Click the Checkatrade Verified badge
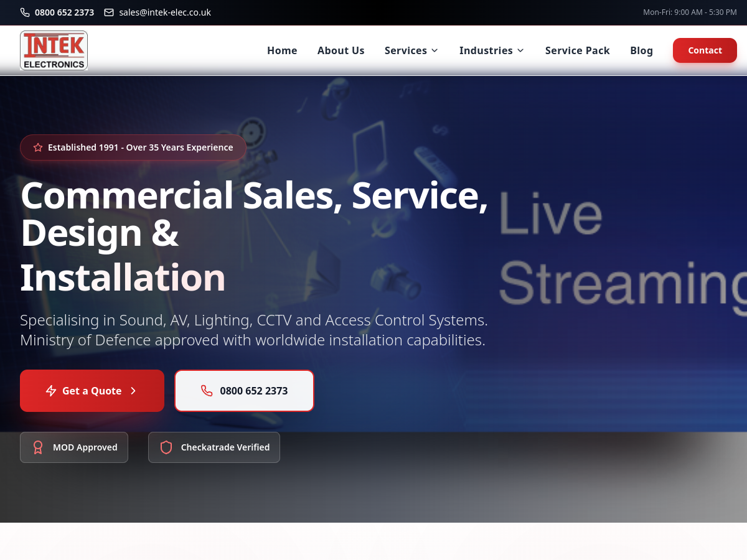Image resolution: width=747 pixels, height=560 pixels. pyautogui.click(x=214, y=447)
